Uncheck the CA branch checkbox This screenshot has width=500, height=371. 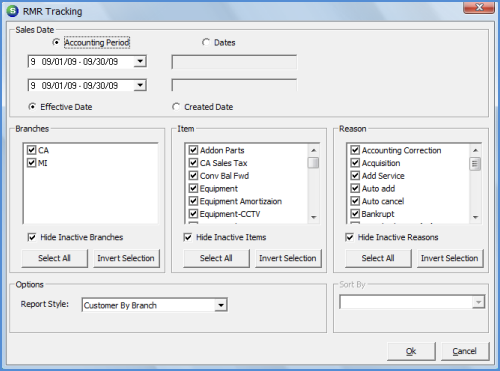[31, 150]
